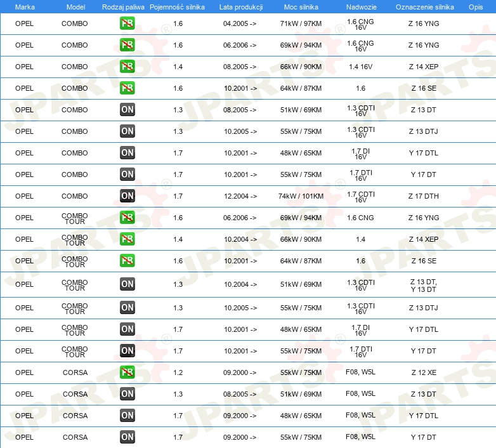Click '1.3 CDTI 16V' in the COMBO TOUR Z 13 DTJ row

click(361, 308)
